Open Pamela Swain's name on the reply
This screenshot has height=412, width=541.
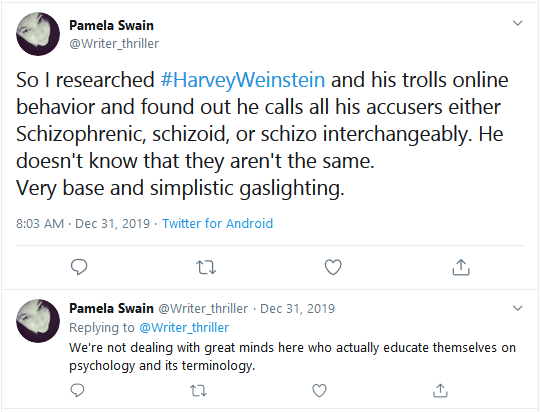click(x=111, y=308)
